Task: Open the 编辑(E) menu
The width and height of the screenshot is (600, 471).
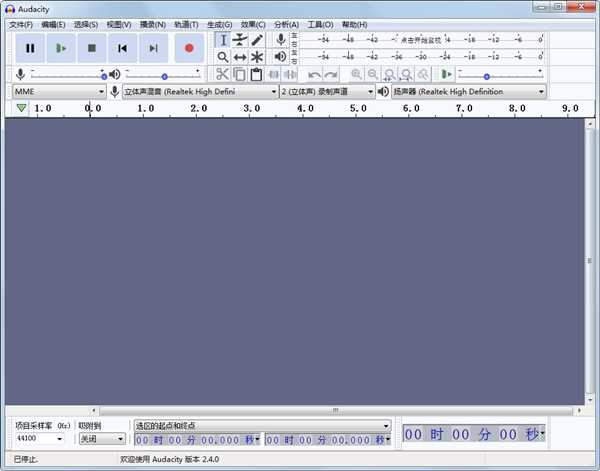Action: tap(53, 25)
